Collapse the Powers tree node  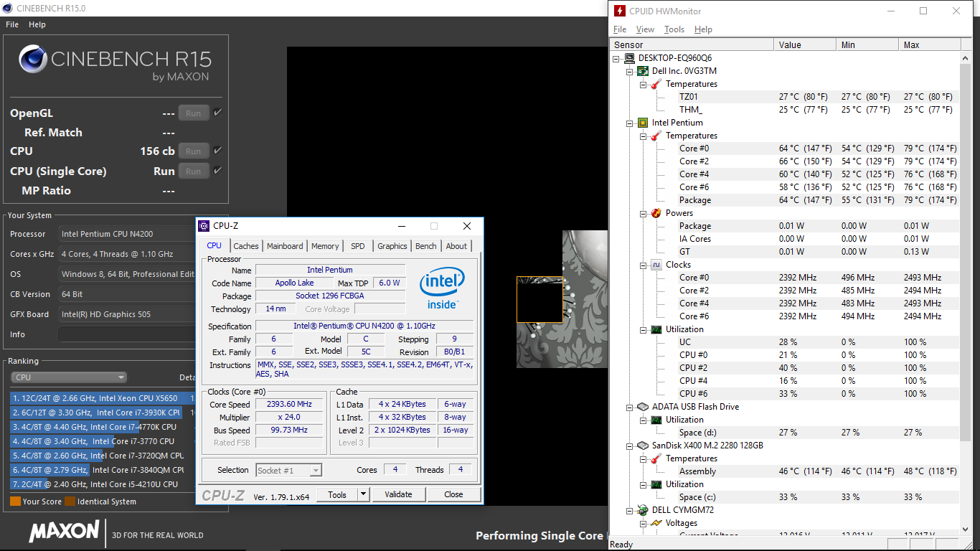click(x=644, y=213)
